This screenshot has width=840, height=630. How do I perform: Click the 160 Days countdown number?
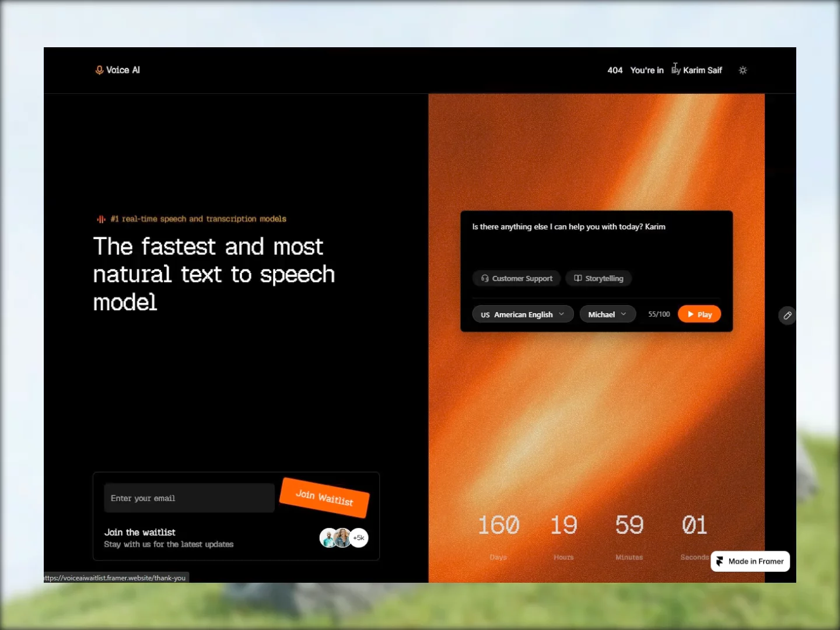[498, 525]
